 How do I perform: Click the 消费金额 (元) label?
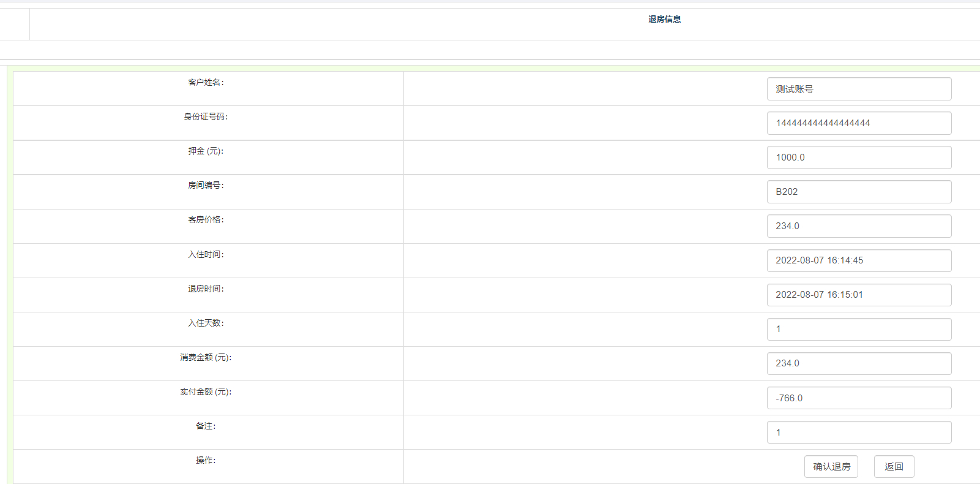coord(206,357)
